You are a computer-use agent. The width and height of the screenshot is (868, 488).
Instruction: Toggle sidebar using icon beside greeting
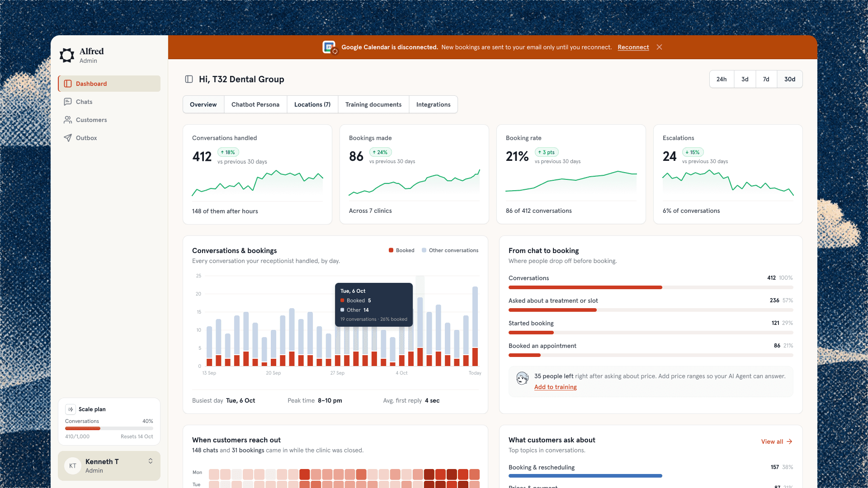click(x=189, y=79)
